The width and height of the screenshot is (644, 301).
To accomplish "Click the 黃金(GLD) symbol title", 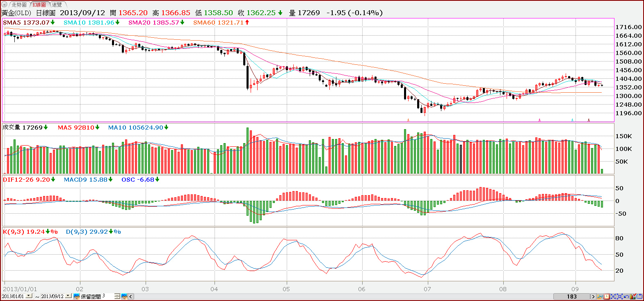I will click(16, 13).
